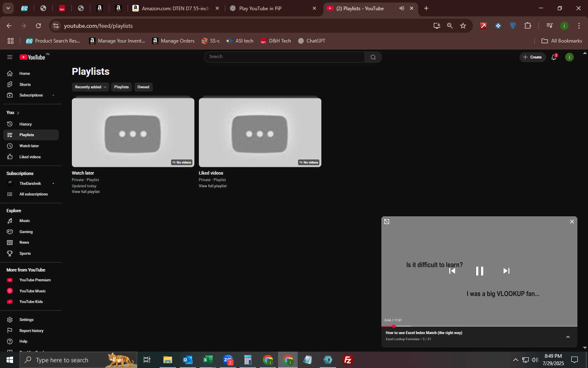This screenshot has width=588, height=368.
Task: Show hidden system tray icons
Action: (515, 360)
